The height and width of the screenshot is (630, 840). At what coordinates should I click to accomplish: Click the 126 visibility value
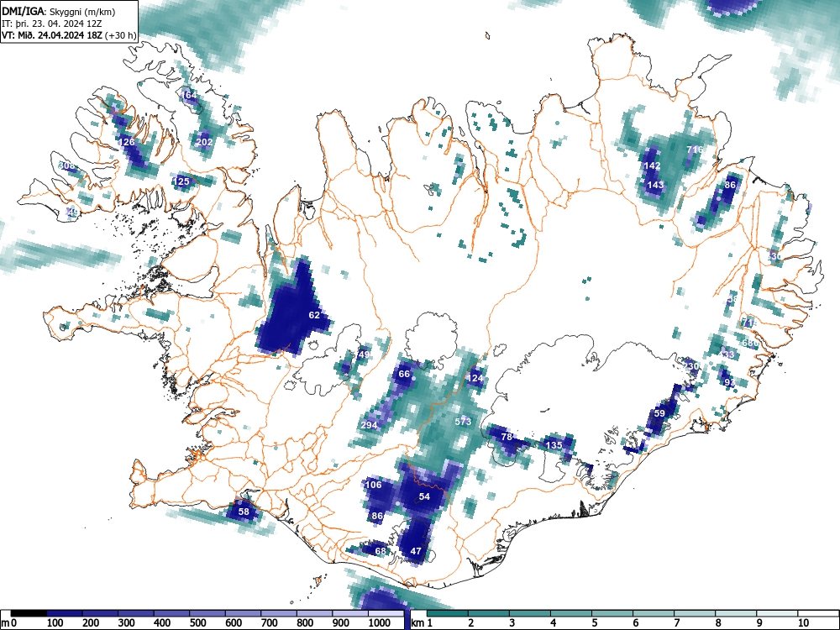[x=127, y=142]
